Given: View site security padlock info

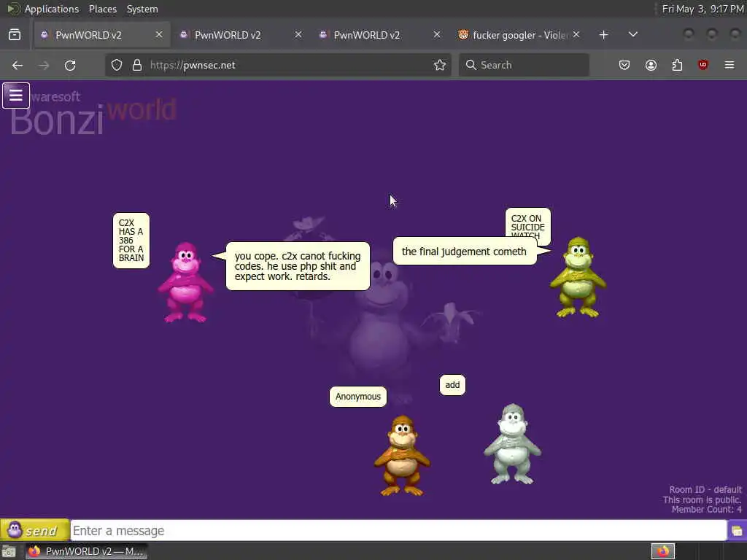Looking at the screenshot, I should tap(137, 65).
